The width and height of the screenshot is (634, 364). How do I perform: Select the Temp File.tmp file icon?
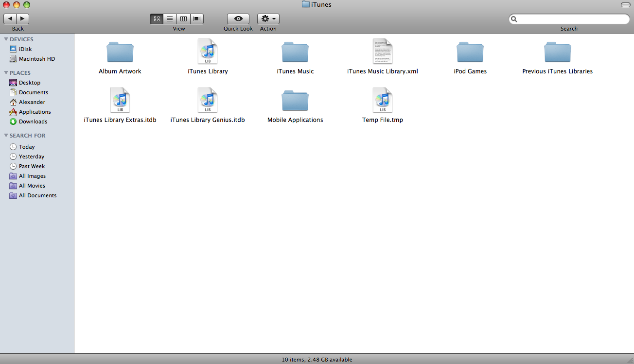pyautogui.click(x=383, y=100)
